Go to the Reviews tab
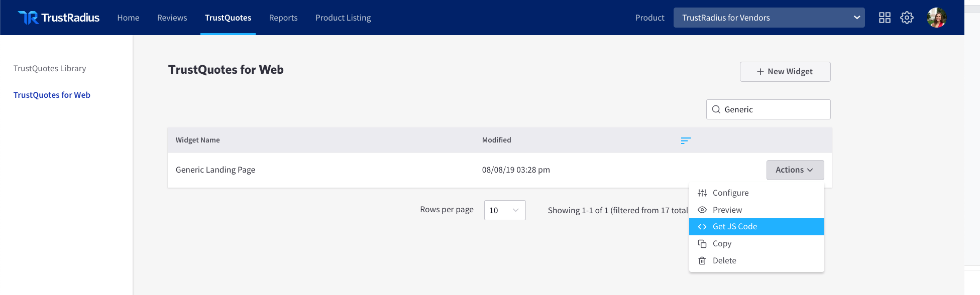This screenshot has width=980, height=295. click(172, 18)
